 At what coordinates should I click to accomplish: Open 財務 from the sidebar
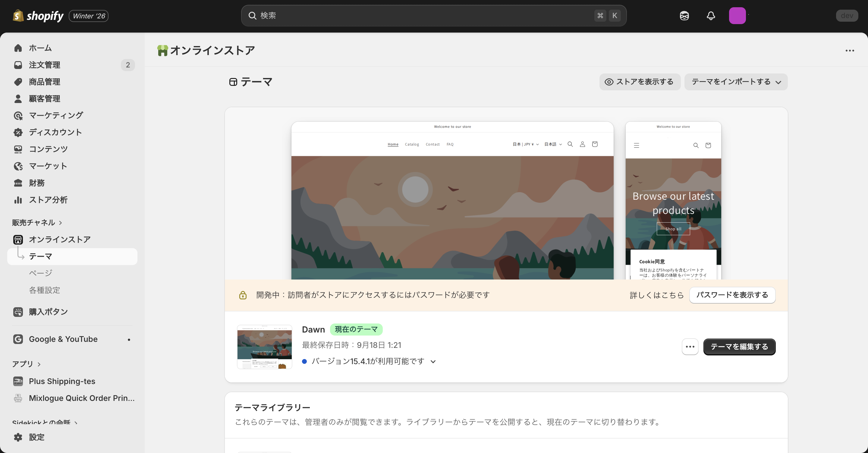tap(36, 183)
